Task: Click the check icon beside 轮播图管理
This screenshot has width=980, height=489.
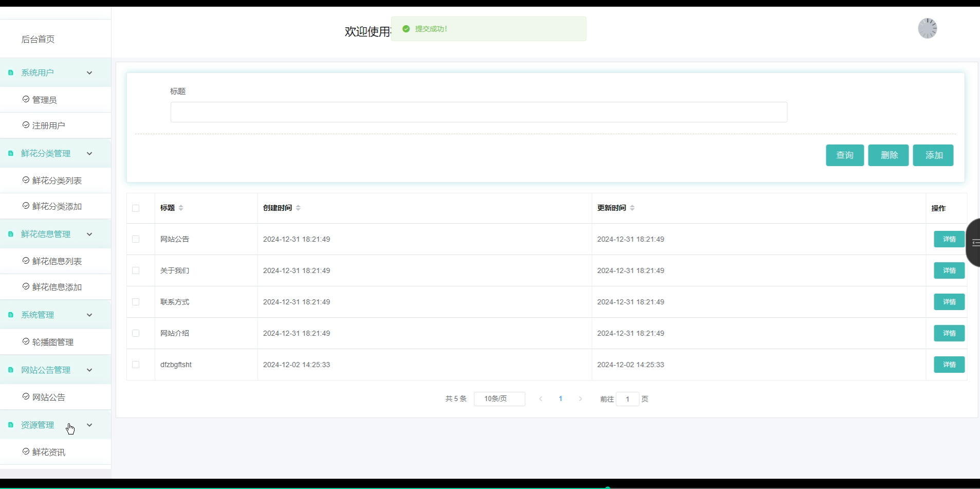Action: tap(26, 341)
